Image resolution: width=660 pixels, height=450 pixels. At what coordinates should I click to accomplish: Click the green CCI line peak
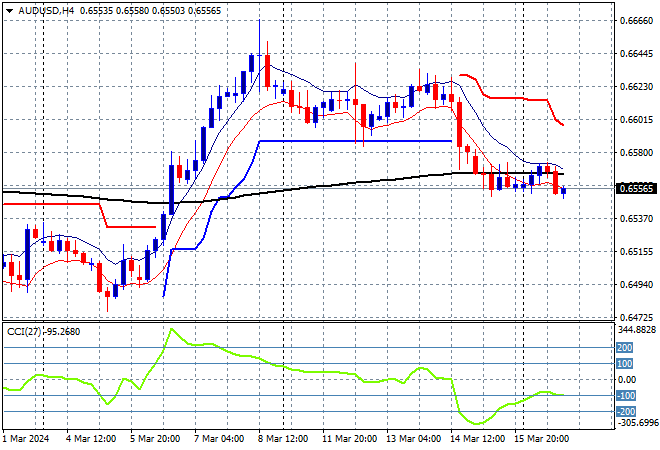click(171, 329)
